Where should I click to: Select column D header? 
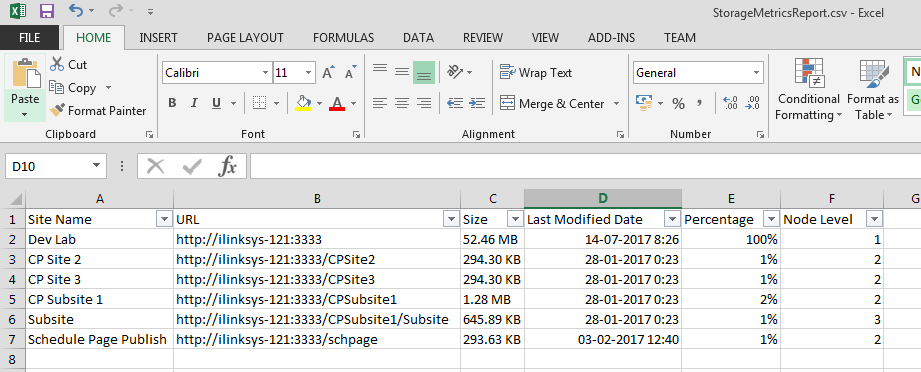(x=603, y=199)
